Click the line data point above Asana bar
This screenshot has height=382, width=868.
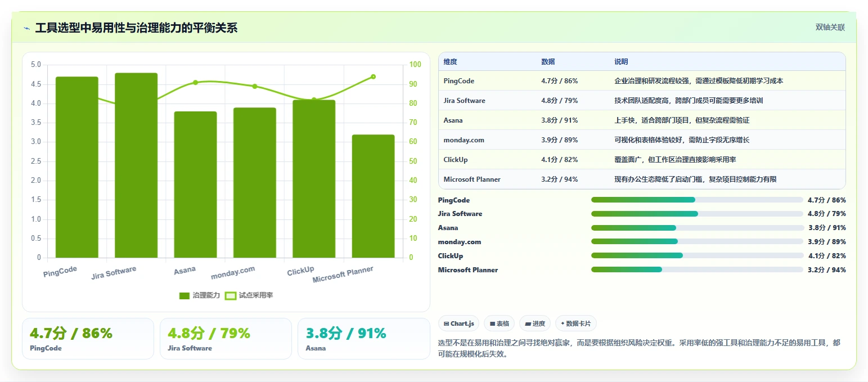(x=195, y=82)
